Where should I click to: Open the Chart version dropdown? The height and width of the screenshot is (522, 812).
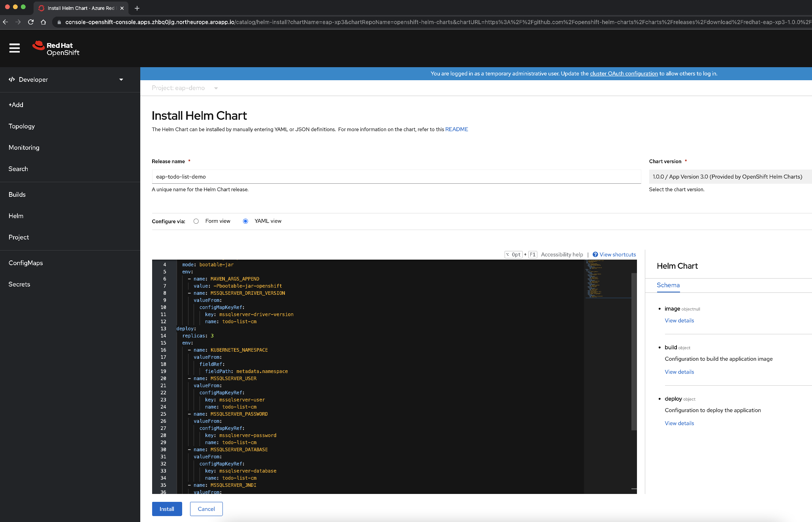point(730,177)
